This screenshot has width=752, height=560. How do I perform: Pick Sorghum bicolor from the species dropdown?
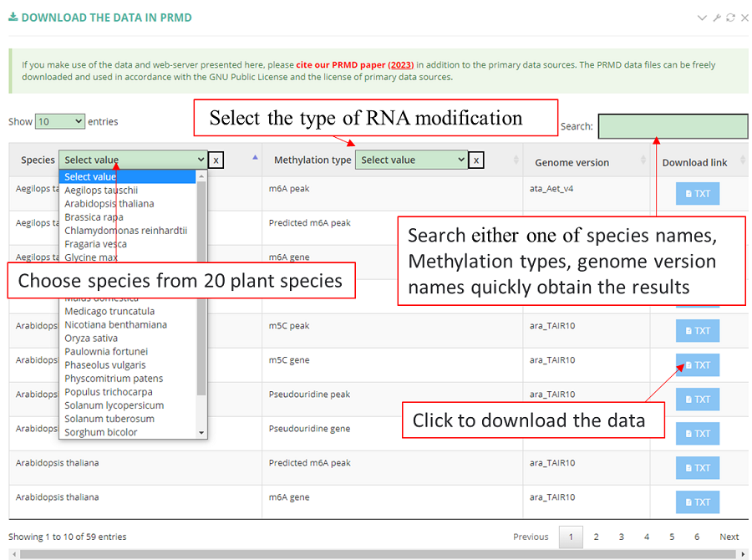100,432
